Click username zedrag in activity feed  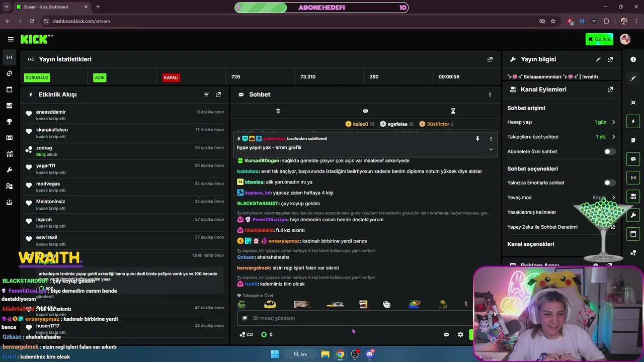pos(44,148)
